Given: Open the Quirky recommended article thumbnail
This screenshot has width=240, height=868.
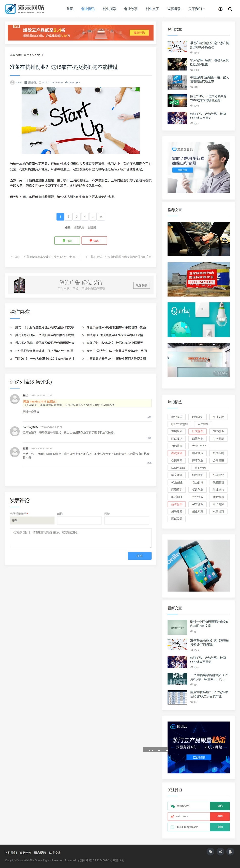Looking at the screenshot, I should [199, 320].
